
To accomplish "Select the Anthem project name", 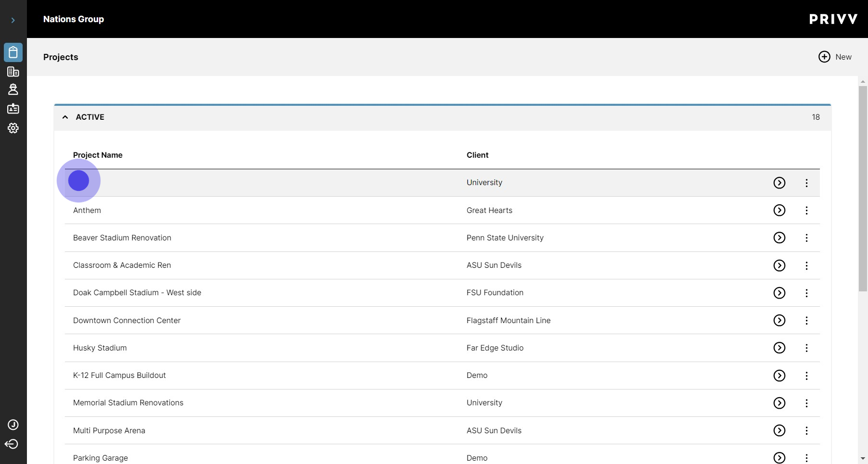I will [87, 210].
